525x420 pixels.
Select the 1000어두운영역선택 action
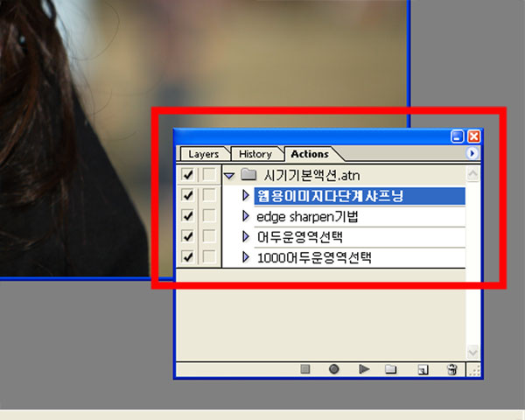tap(360, 257)
